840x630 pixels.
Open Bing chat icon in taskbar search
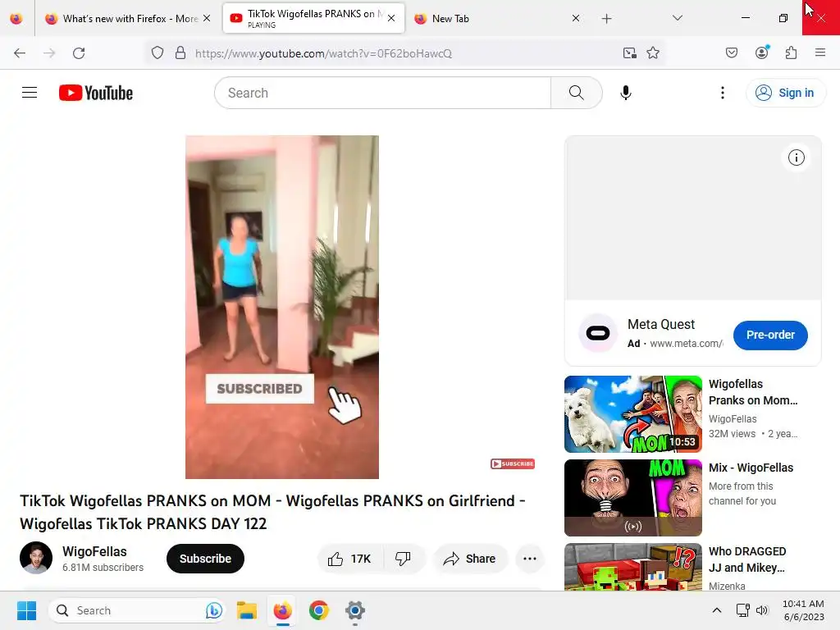coord(214,610)
